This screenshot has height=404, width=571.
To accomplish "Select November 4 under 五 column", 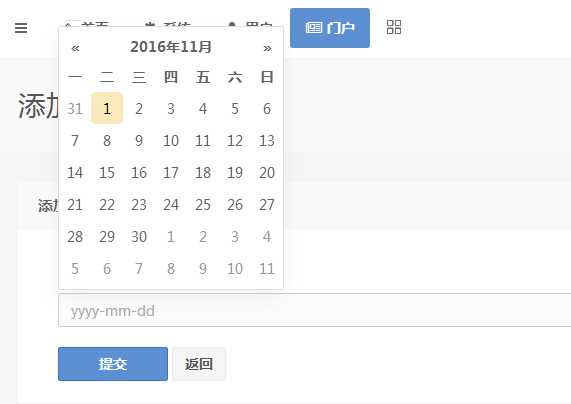I will [x=203, y=108].
